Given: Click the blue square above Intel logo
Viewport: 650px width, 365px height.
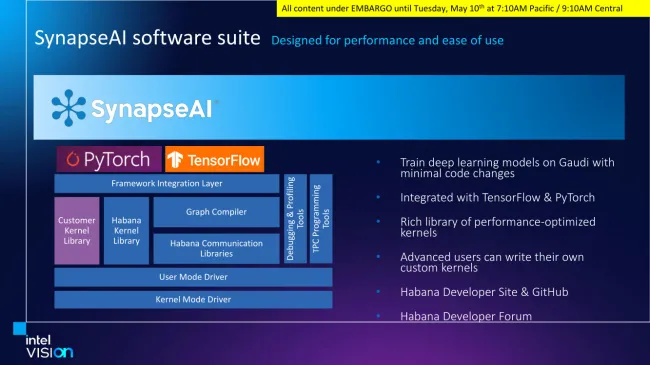Looking at the screenshot, I should (19, 328).
